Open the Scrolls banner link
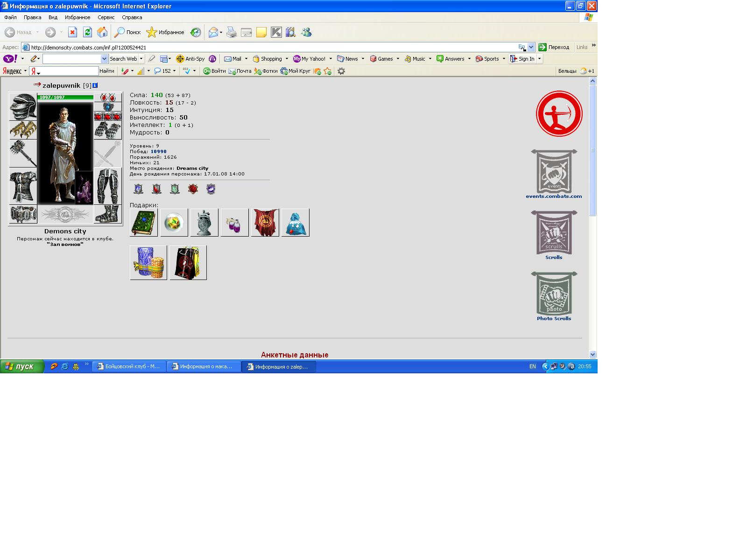This screenshot has width=747, height=560. pos(554,235)
